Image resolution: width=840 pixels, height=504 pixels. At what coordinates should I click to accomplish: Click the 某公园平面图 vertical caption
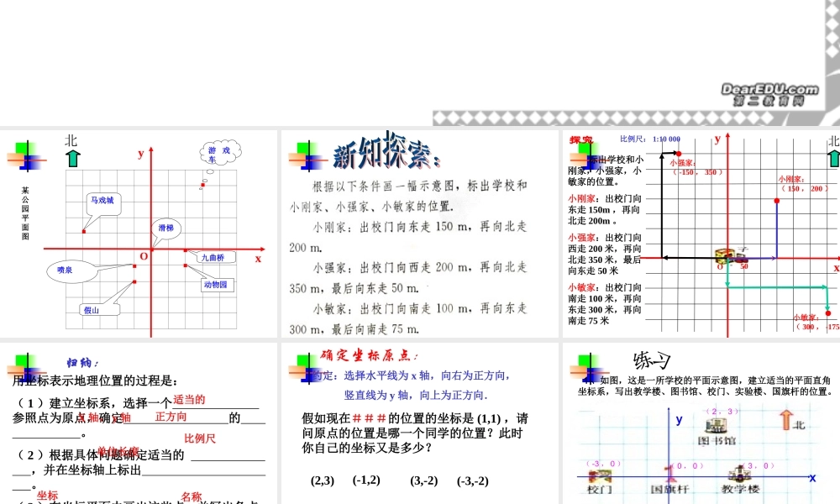pyautogui.click(x=25, y=213)
